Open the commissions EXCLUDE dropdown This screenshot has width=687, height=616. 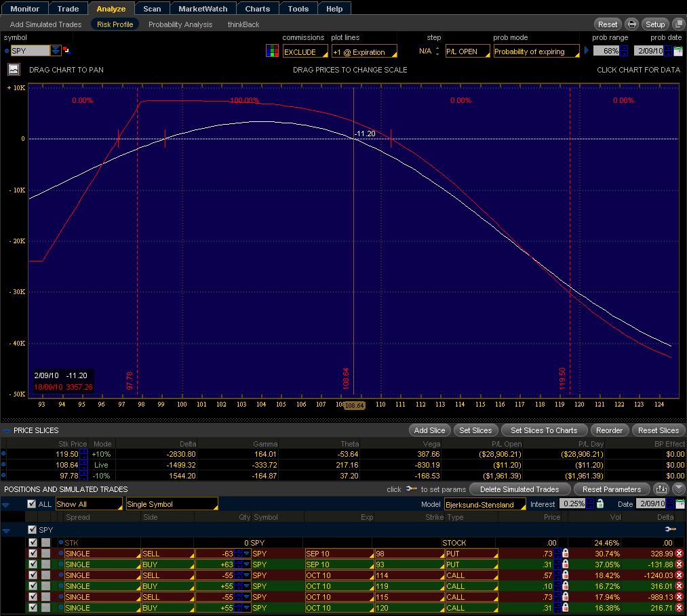click(305, 52)
